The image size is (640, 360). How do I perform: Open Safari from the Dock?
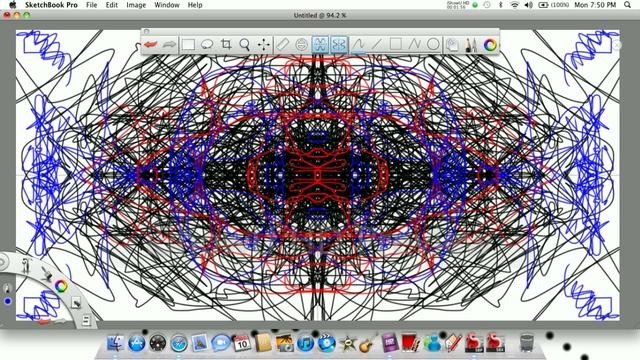pos(179,343)
